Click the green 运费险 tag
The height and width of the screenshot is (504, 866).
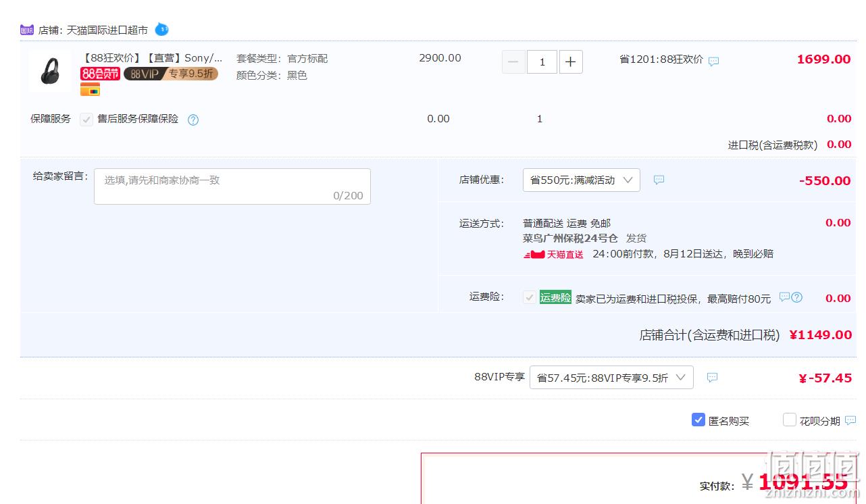[555, 297]
